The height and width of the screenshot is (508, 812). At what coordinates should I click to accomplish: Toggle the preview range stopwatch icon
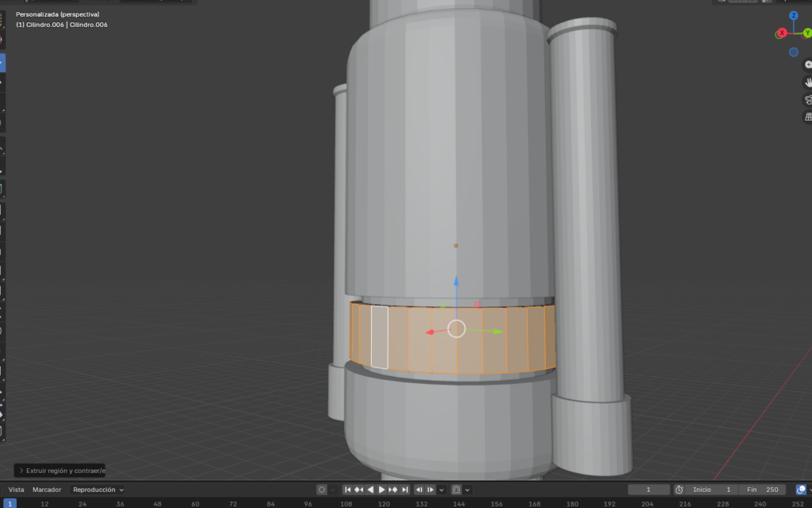tap(679, 490)
